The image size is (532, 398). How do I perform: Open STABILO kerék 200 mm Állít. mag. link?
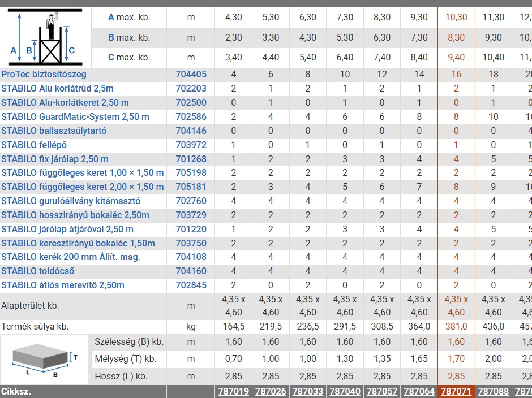pyautogui.click(x=71, y=257)
